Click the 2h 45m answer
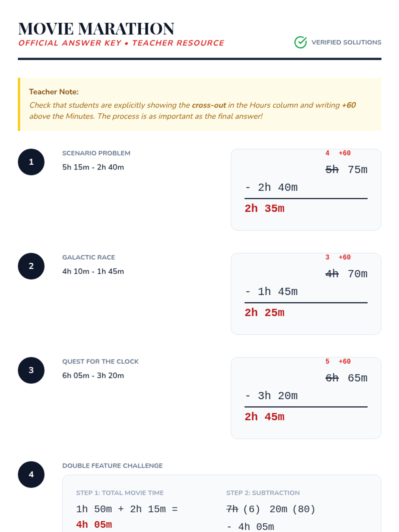Viewport: 399px width, 532px height. [x=265, y=417]
